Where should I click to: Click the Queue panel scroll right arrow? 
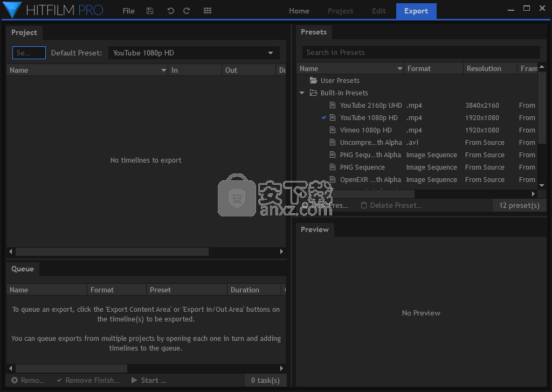click(281, 368)
